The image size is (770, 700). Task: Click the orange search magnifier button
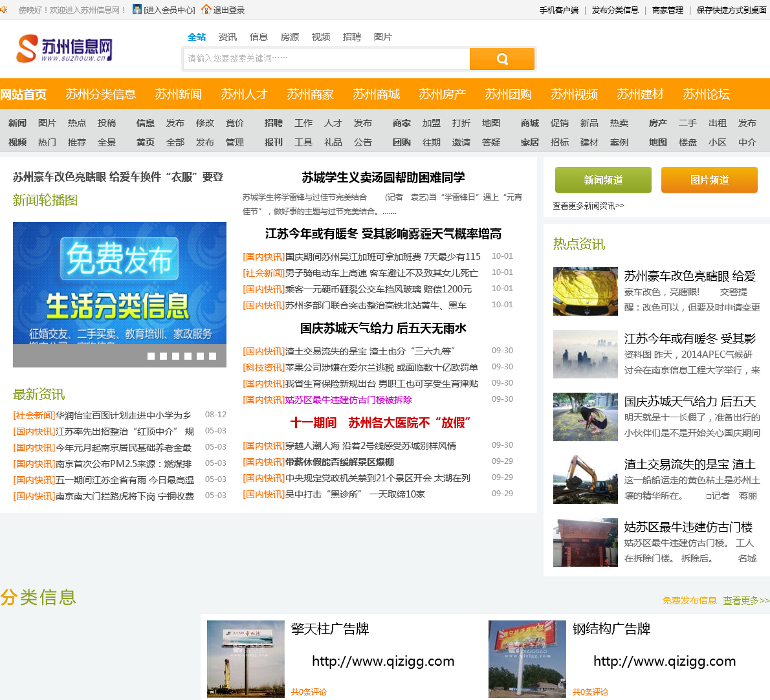pos(502,59)
